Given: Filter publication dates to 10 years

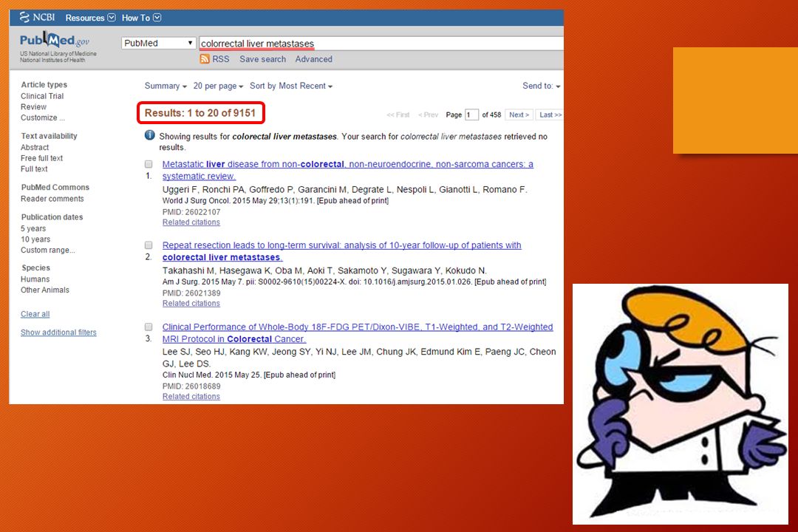Looking at the screenshot, I should click(35, 239).
